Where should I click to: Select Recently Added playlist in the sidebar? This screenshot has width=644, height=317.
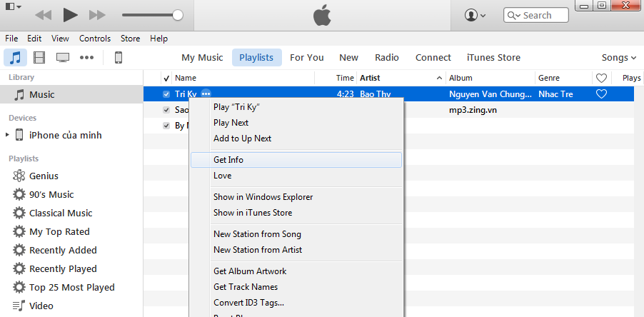pyautogui.click(x=63, y=250)
